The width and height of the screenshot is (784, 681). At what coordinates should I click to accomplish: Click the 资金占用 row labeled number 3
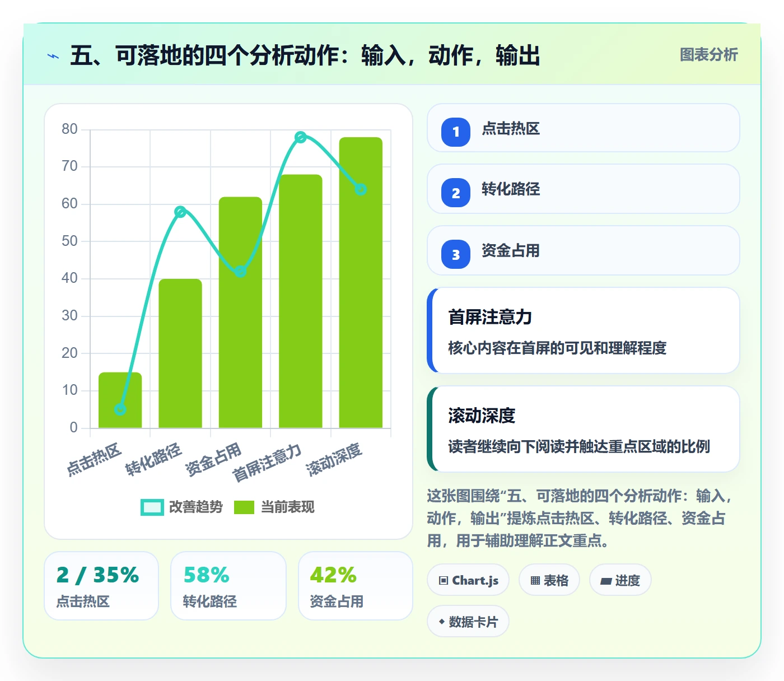584,250
